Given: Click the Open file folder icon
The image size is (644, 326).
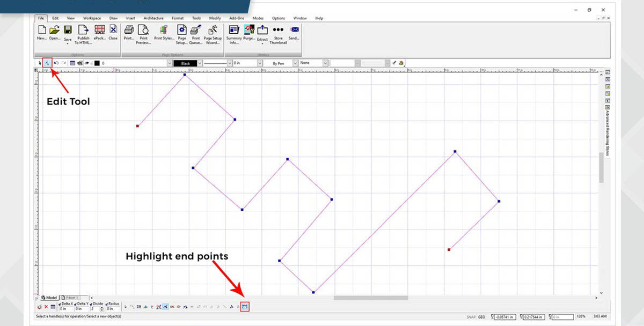Looking at the screenshot, I should 55,29.
